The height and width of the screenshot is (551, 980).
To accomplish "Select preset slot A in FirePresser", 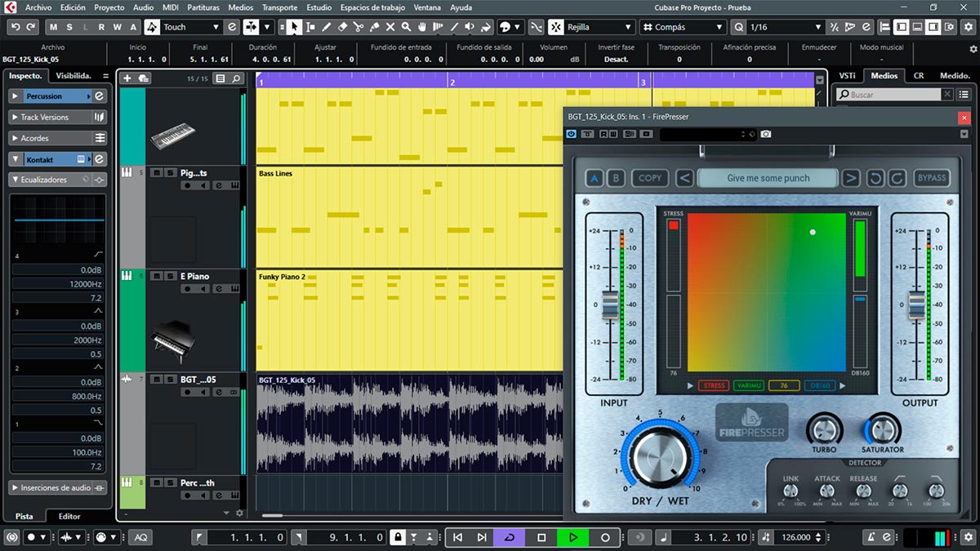I will point(595,178).
